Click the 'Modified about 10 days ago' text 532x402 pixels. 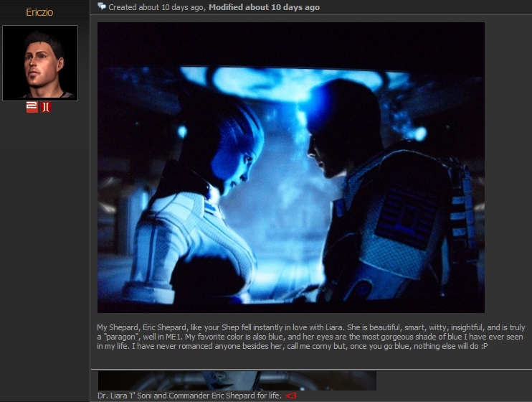tap(264, 7)
